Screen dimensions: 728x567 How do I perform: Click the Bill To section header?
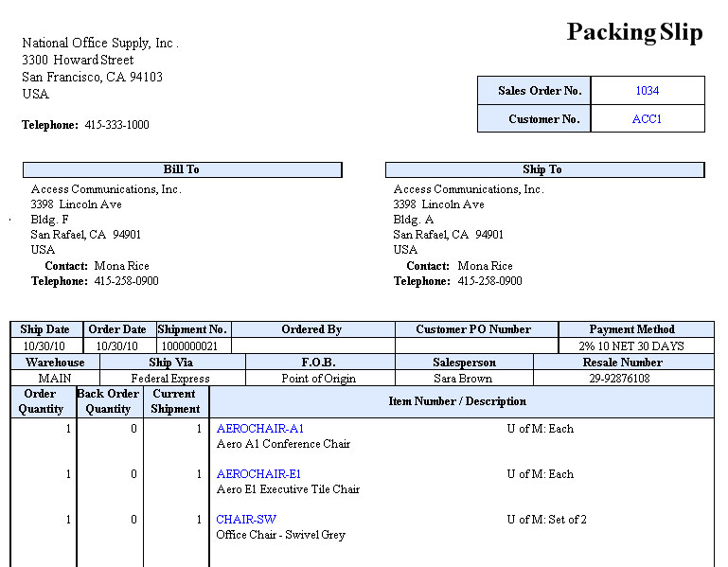(182, 170)
